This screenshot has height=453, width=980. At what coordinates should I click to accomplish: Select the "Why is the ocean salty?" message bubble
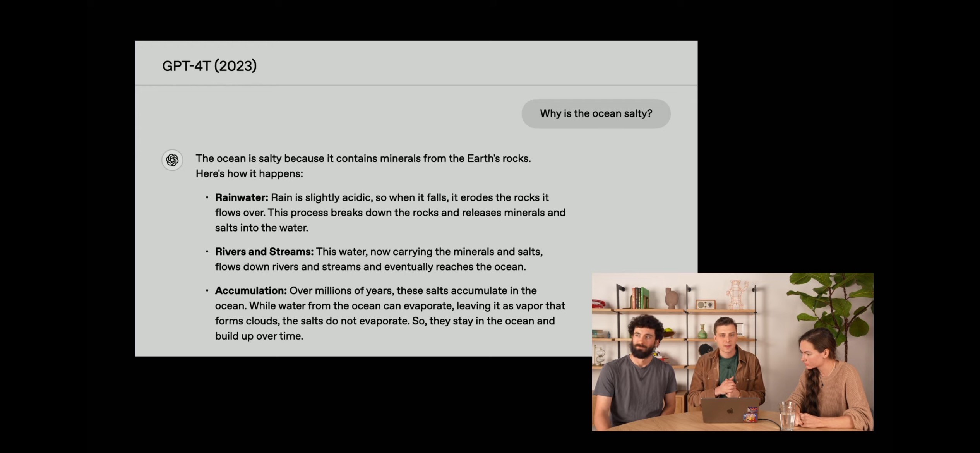tap(596, 113)
